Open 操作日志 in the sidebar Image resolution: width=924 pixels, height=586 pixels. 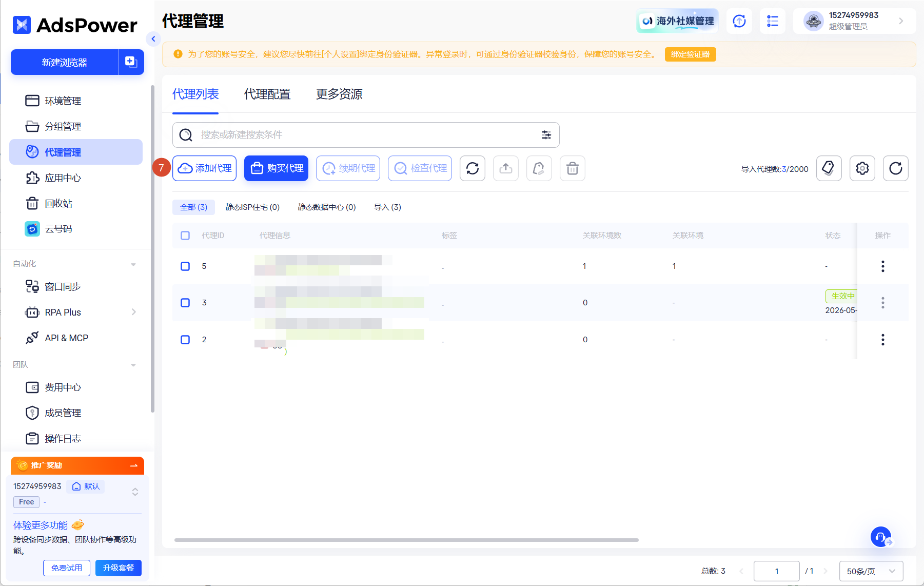click(76, 438)
